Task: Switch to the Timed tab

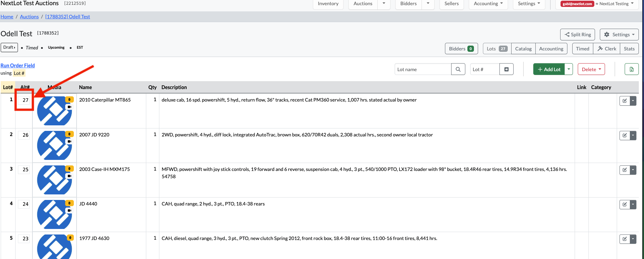Action: (x=583, y=49)
